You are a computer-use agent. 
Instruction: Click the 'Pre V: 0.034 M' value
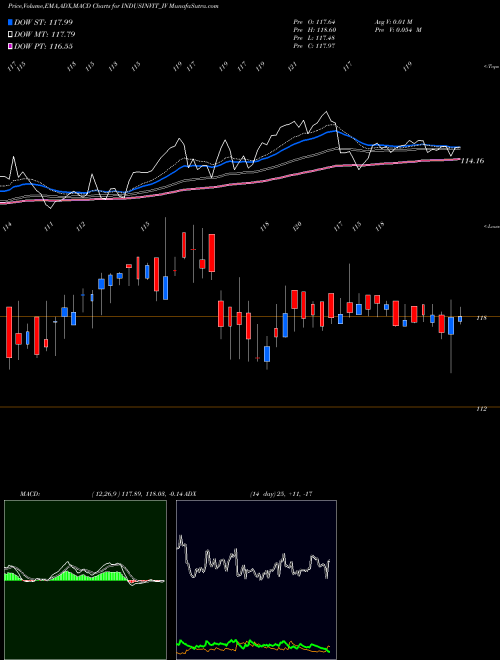point(398,30)
